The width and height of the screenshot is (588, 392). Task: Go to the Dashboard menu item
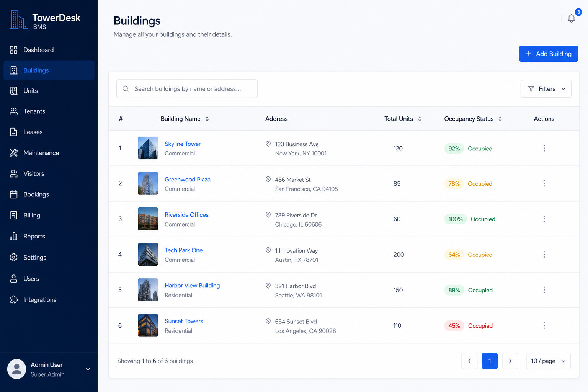(49, 50)
